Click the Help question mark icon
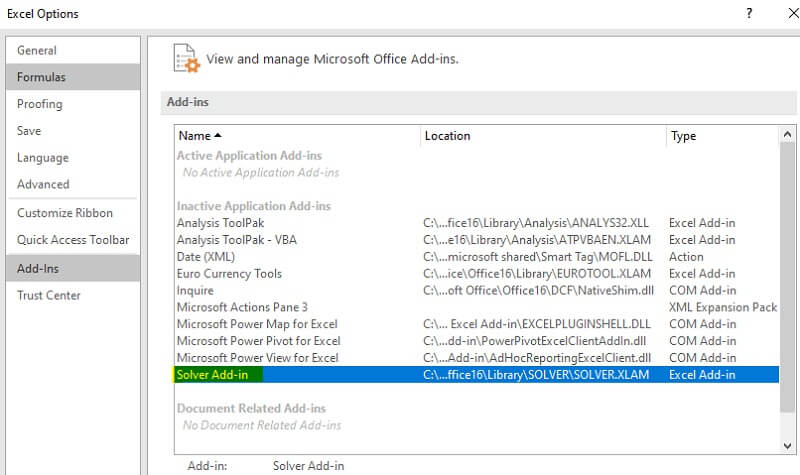800x475 pixels. (749, 13)
